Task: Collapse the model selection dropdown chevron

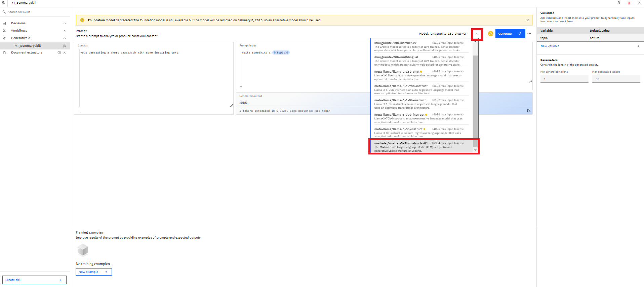Action: [476, 34]
